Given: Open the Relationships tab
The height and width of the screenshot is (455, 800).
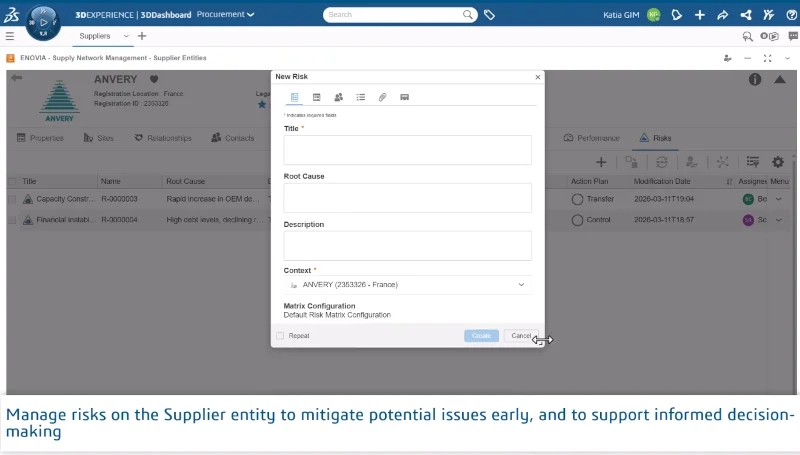Looking at the screenshot, I should pos(163,138).
